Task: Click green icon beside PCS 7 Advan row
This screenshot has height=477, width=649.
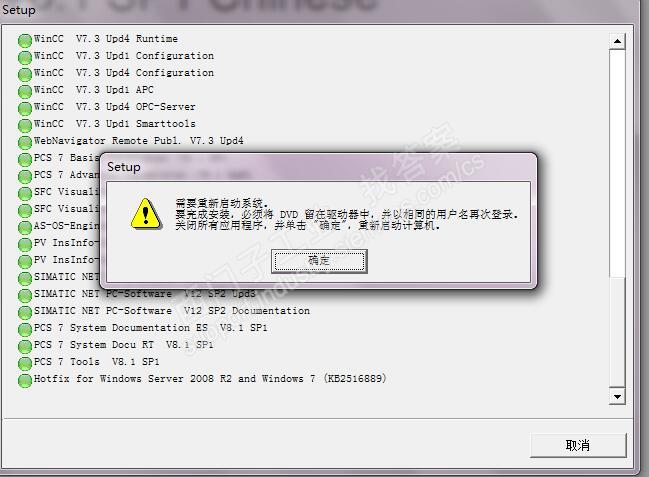Action: point(25,176)
